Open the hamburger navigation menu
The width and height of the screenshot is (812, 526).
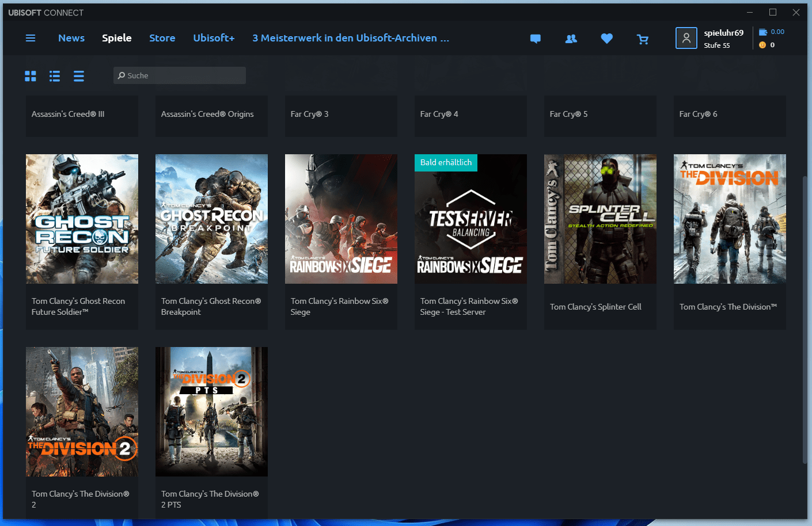pyautogui.click(x=31, y=38)
